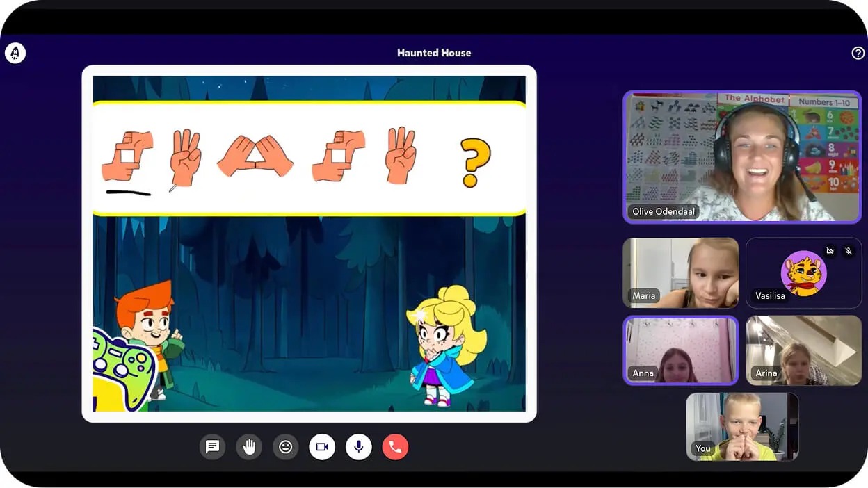Click the yellow question mark in sequence
This screenshot has height=488, width=868.
(x=476, y=162)
